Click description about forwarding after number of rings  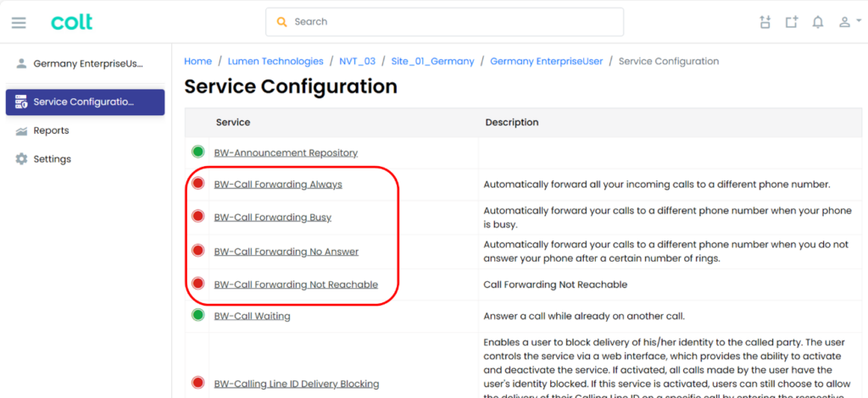[x=666, y=252]
